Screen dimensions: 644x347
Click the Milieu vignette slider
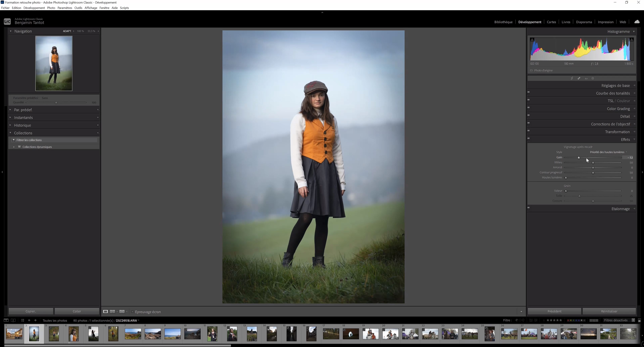[x=593, y=163]
